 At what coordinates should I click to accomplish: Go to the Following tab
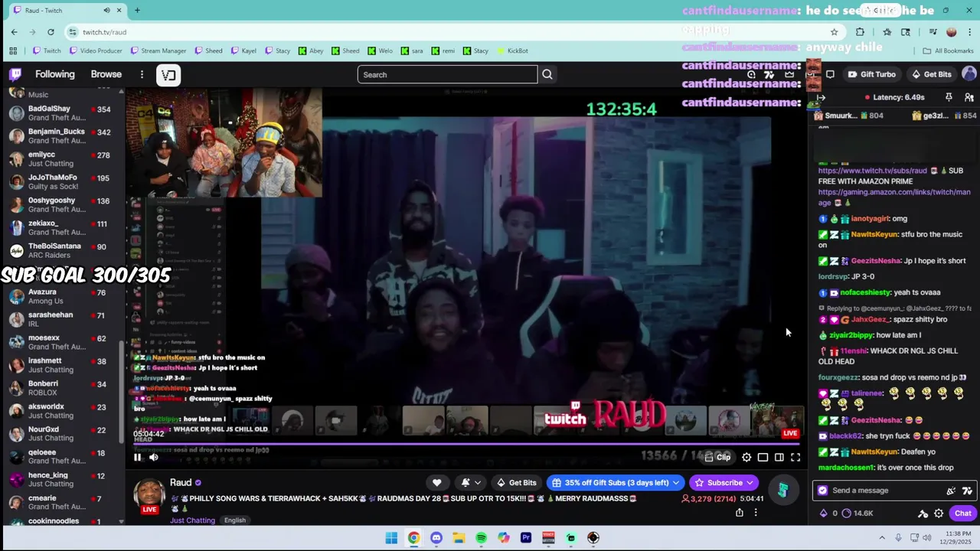coord(55,74)
